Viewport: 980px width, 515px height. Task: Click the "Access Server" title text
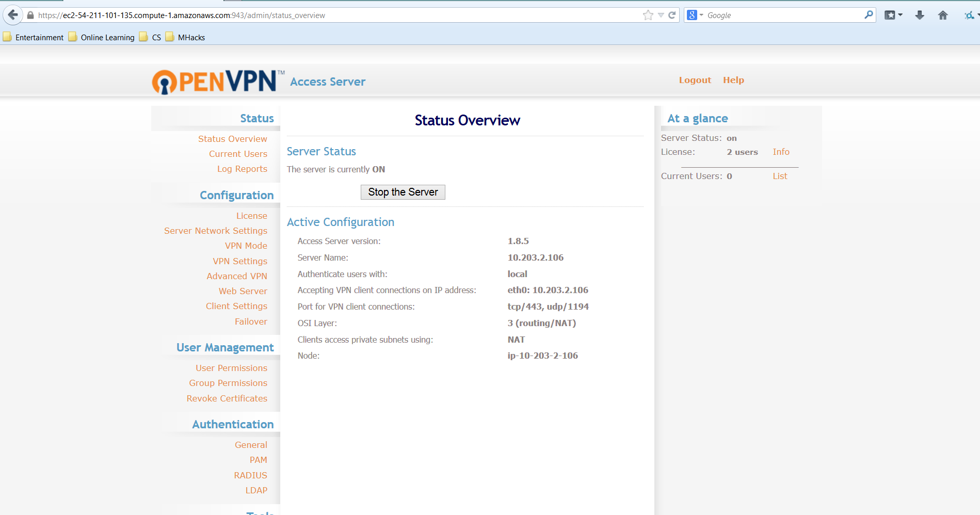click(x=328, y=82)
